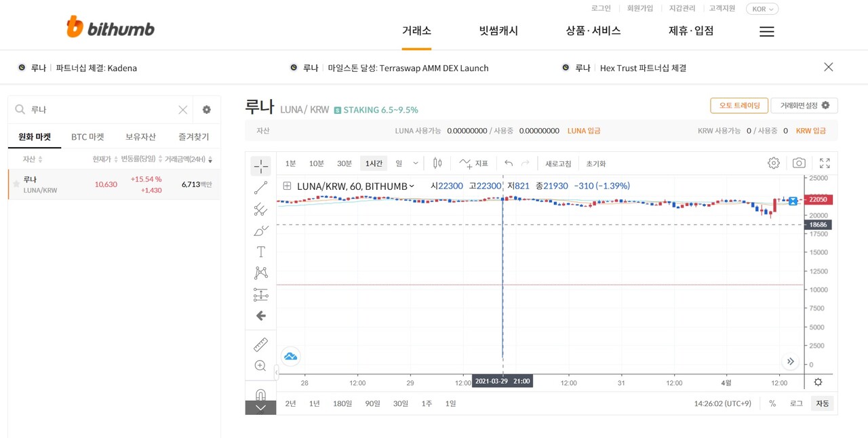Open the cloud save chart button

tap(290, 356)
